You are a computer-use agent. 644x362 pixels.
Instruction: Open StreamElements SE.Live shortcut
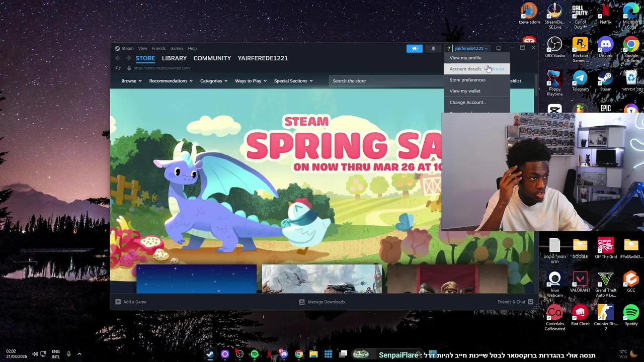coord(554,16)
